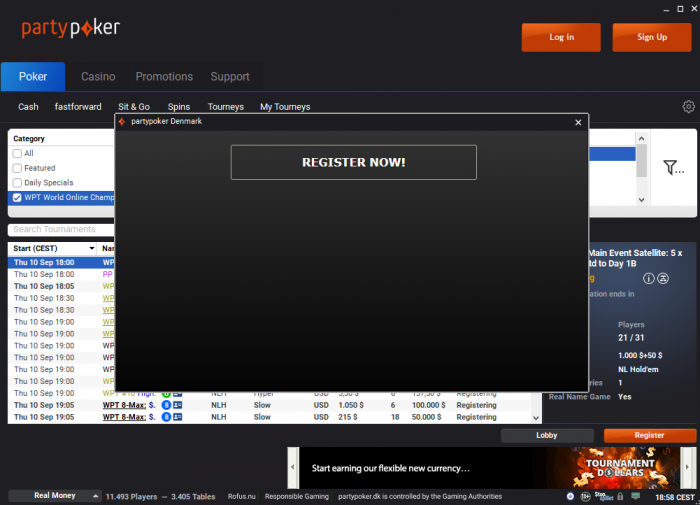The width and height of the screenshot is (700, 505).
Task: Open the Real Money mode dropdown
Action: click(x=54, y=496)
